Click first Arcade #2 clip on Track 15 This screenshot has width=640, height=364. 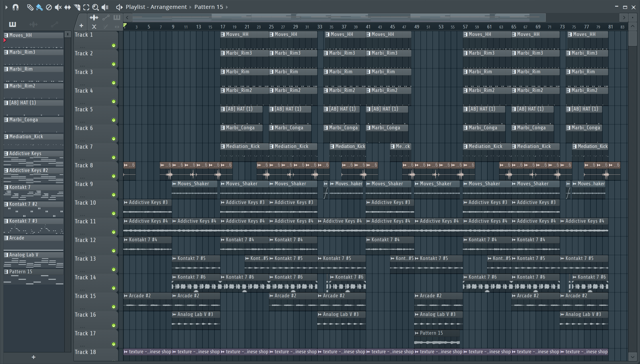[x=148, y=302]
